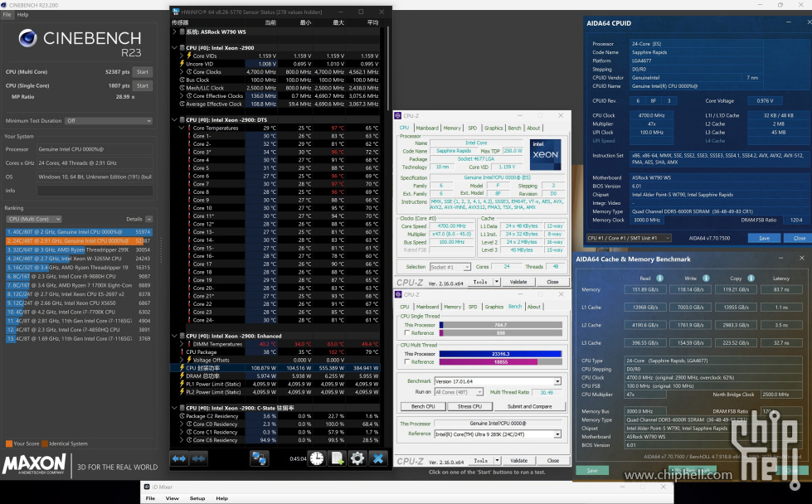Open Minimum Test Duration dropdown in Cinebench
This screenshot has width=812, height=504.
[x=109, y=120]
